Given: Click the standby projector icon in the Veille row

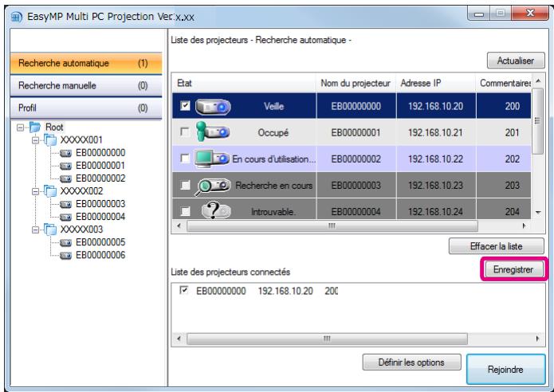Looking at the screenshot, I should click(213, 107).
